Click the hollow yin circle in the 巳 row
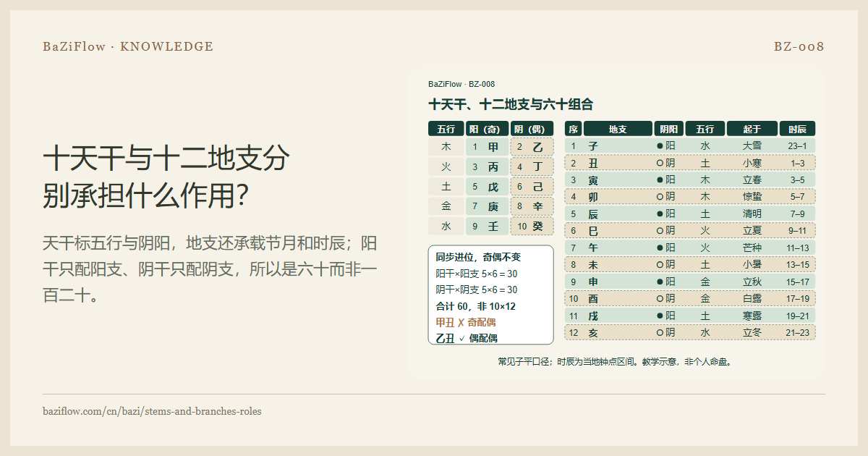This screenshot has width=868, height=456. pyautogui.click(x=660, y=230)
